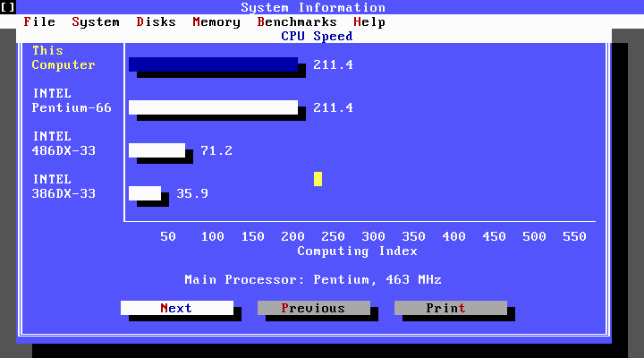Click the yellow block cursor

[x=318, y=179]
